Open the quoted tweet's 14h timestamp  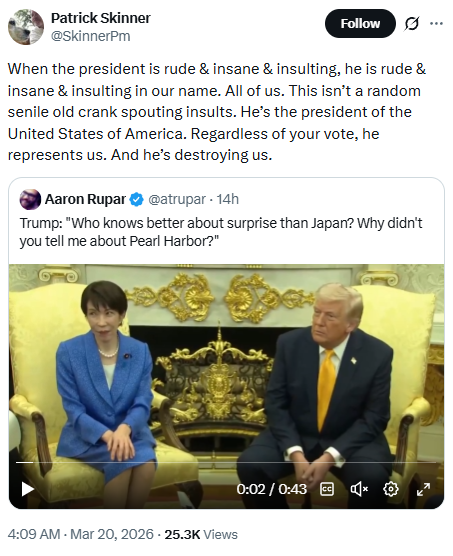pyautogui.click(x=228, y=199)
